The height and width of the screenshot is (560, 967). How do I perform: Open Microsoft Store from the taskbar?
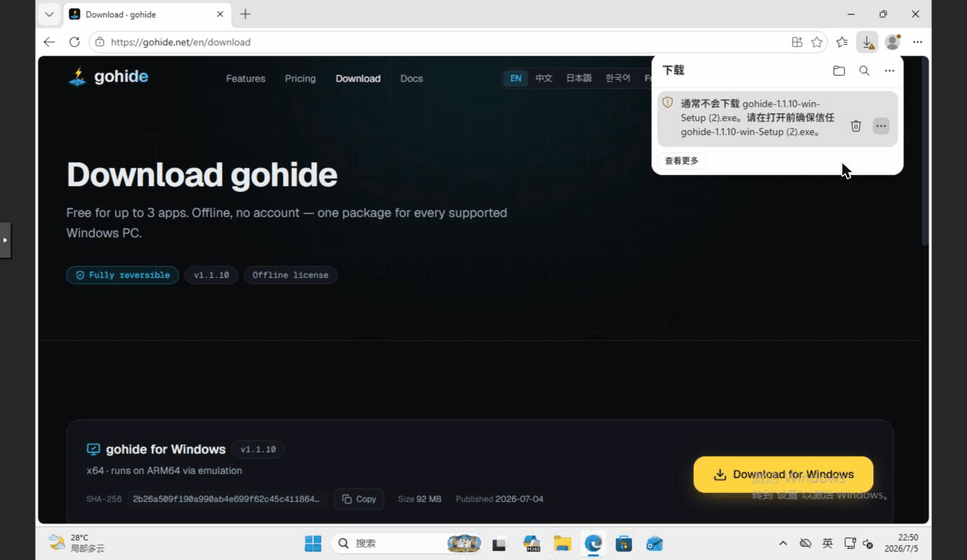(x=624, y=543)
